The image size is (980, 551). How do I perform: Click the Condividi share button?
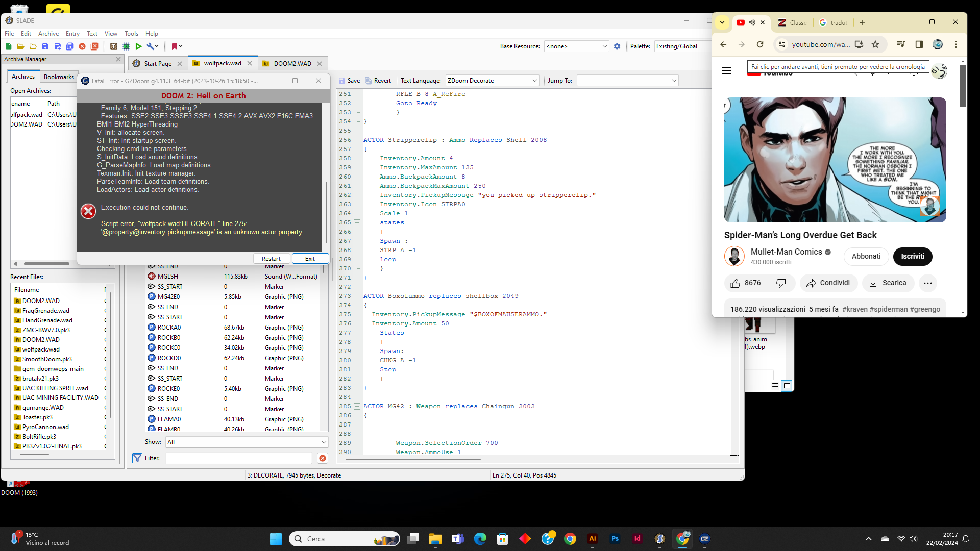tap(828, 283)
